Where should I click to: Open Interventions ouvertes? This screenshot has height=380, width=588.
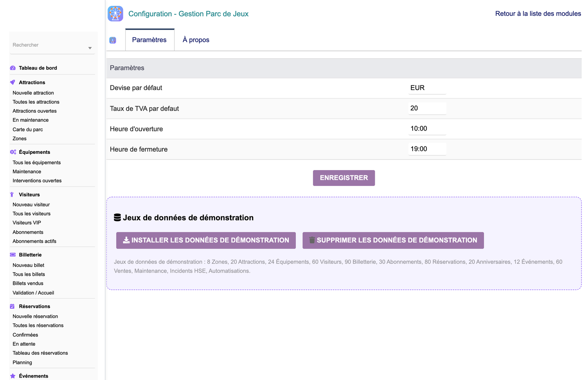37,181
